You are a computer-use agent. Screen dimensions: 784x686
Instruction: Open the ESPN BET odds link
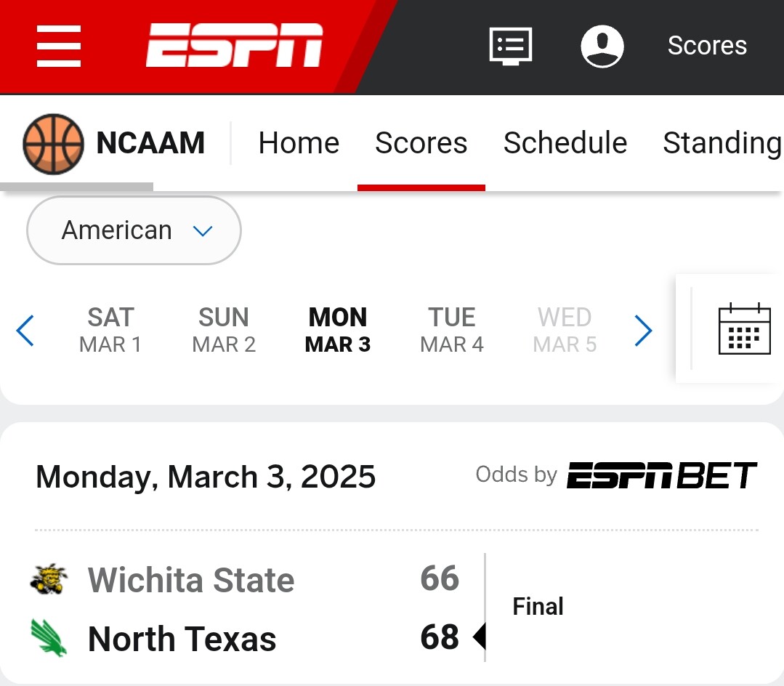661,475
